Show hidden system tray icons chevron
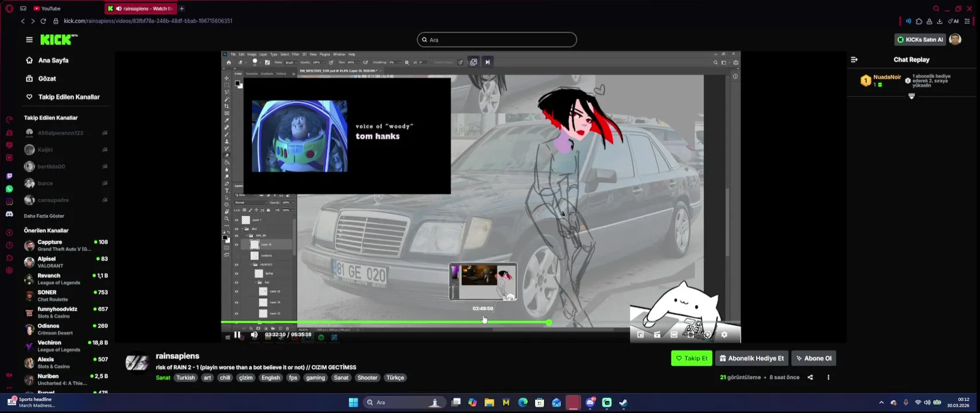The image size is (980, 413). click(881, 403)
